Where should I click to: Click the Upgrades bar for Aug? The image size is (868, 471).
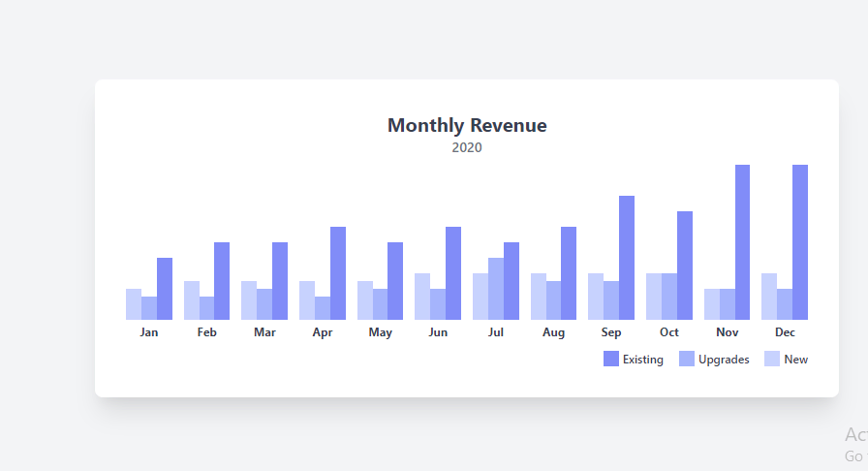click(x=553, y=300)
